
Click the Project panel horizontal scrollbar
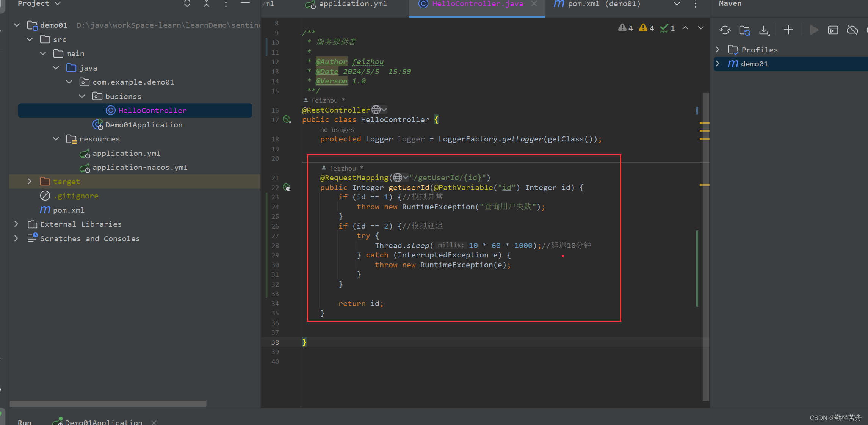point(108,404)
